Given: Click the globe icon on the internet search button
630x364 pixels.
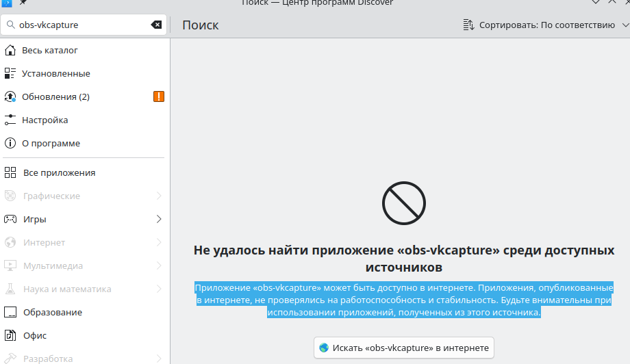Looking at the screenshot, I should click(x=324, y=348).
